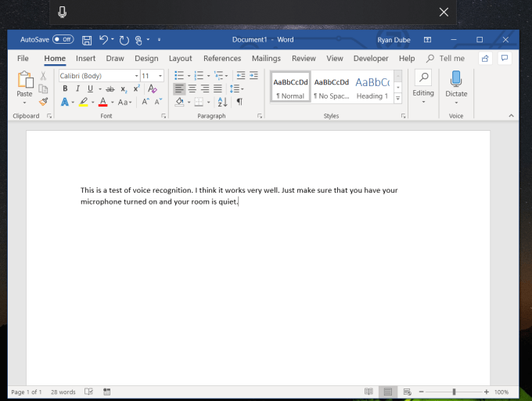Image resolution: width=532 pixels, height=401 pixels.
Task: Click the Save icon in the title bar
Action: 87,40
